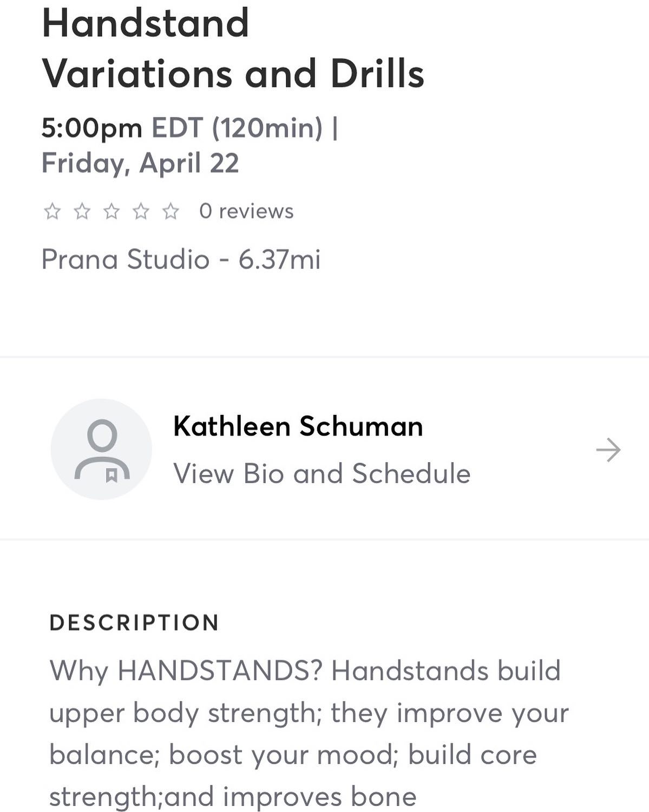Click the first rating star
The height and width of the screenshot is (812, 649).
click(x=52, y=211)
